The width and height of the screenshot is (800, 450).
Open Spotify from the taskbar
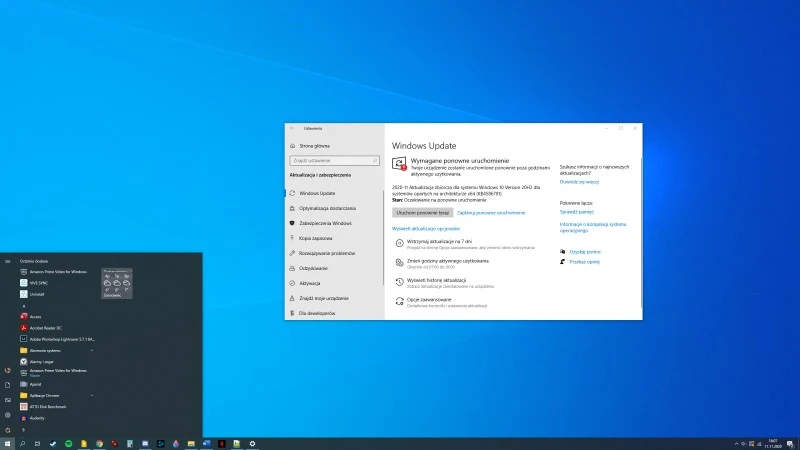click(68, 444)
